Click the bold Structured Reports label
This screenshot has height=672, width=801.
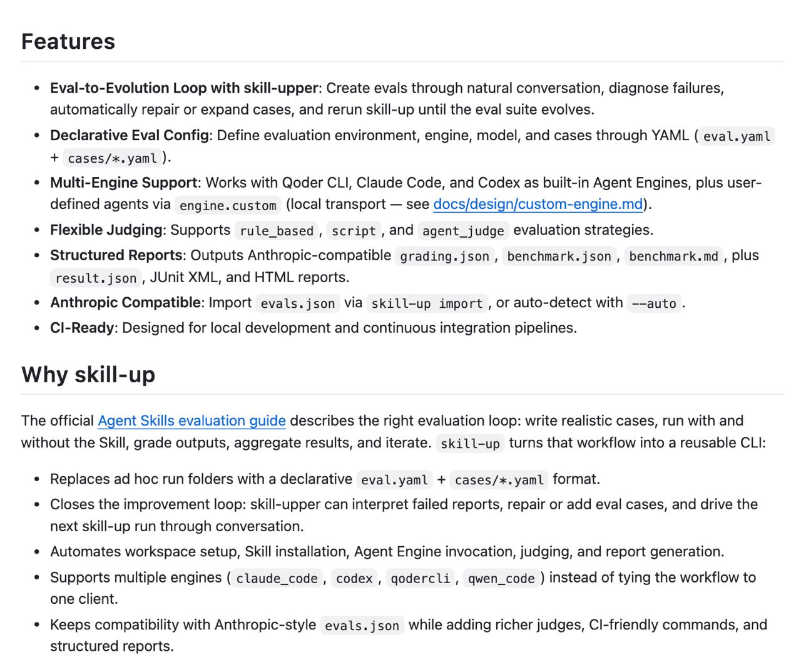tap(116, 255)
